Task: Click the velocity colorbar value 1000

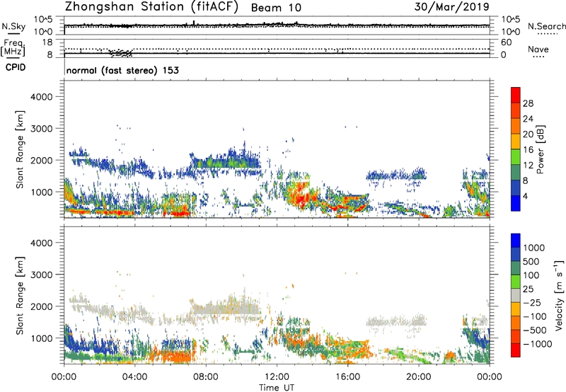Action: coord(534,248)
